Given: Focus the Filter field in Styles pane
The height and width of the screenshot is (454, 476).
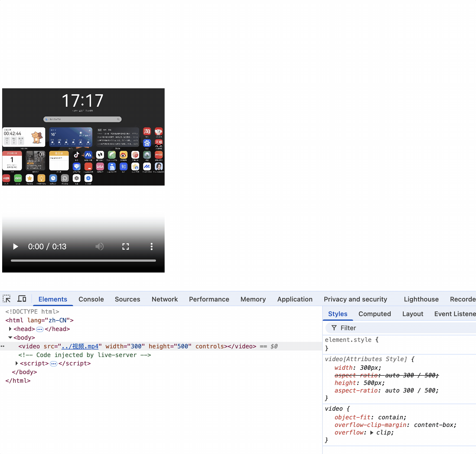Looking at the screenshot, I should 401,328.
